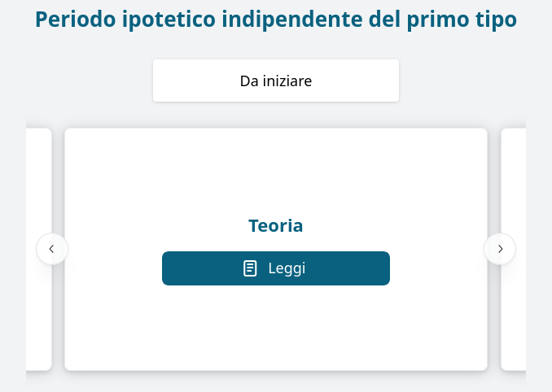
Task: Click the Da iniziare status box
Action: coord(276,81)
